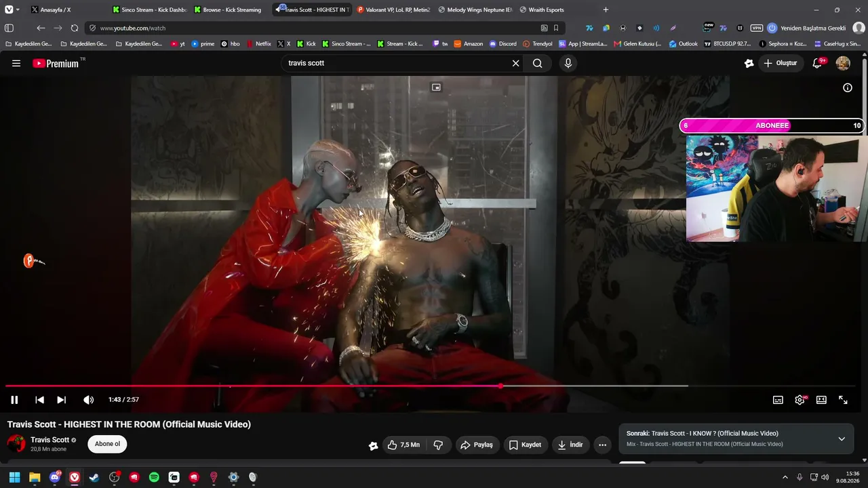
Task: Open Steam from the taskbar
Action: [x=94, y=477]
